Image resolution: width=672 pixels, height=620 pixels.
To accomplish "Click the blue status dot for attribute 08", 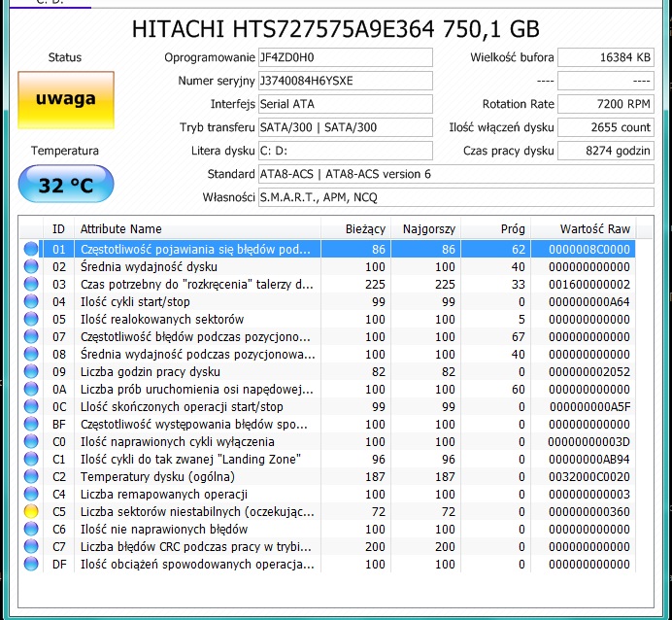I will (31, 354).
